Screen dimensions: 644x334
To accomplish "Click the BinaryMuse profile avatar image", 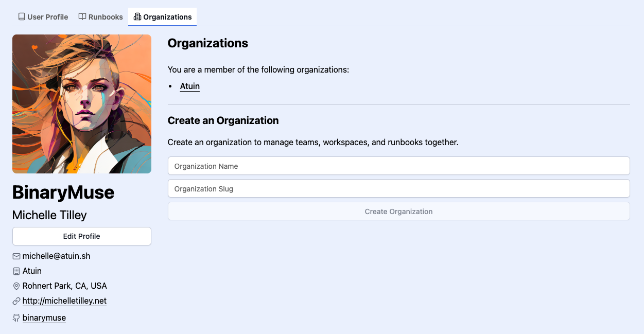I will (x=82, y=104).
